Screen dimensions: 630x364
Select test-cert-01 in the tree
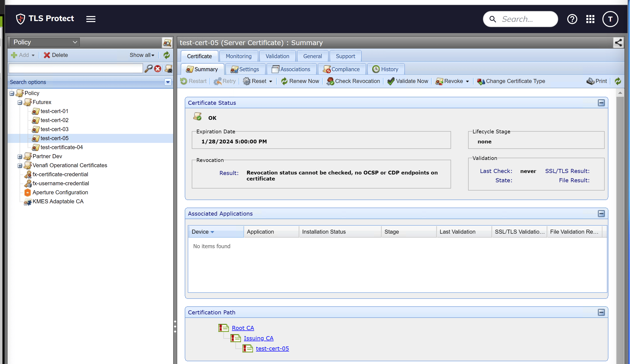pos(54,111)
